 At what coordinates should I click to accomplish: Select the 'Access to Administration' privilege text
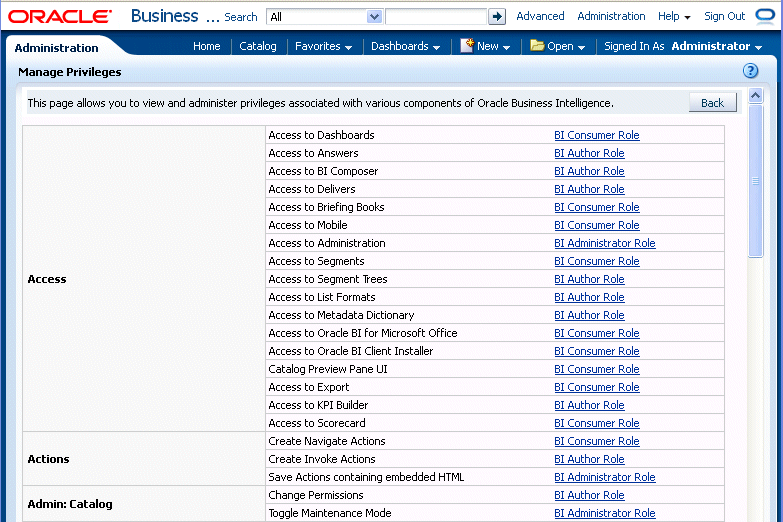327,243
